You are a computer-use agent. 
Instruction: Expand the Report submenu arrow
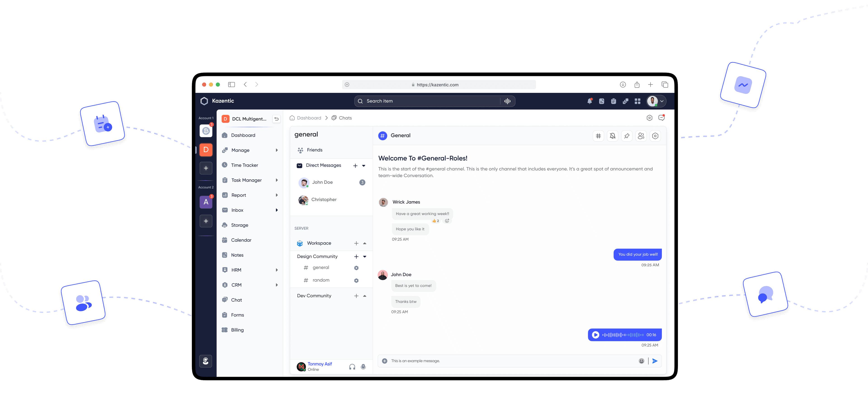(277, 195)
